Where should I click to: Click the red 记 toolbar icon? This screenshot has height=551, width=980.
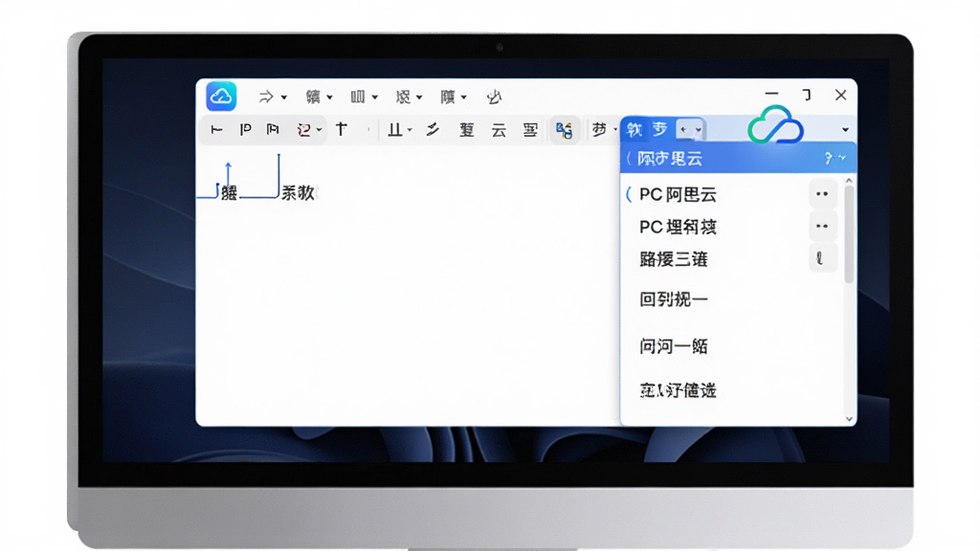point(303,130)
